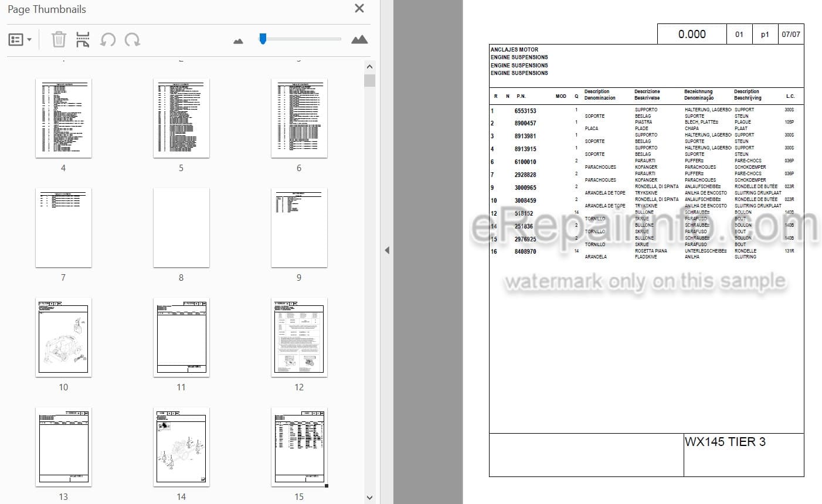
Task: Select page 11 thumbnail
Action: click(x=181, y=338)
